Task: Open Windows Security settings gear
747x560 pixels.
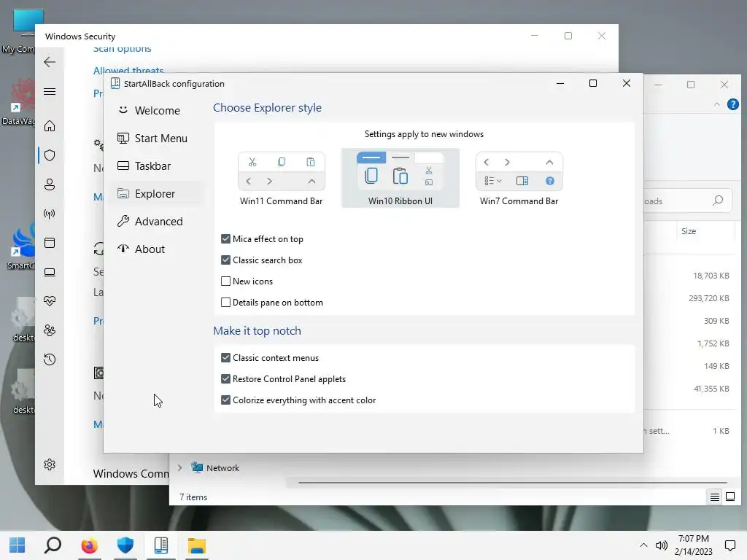Action: click(50, 464)
